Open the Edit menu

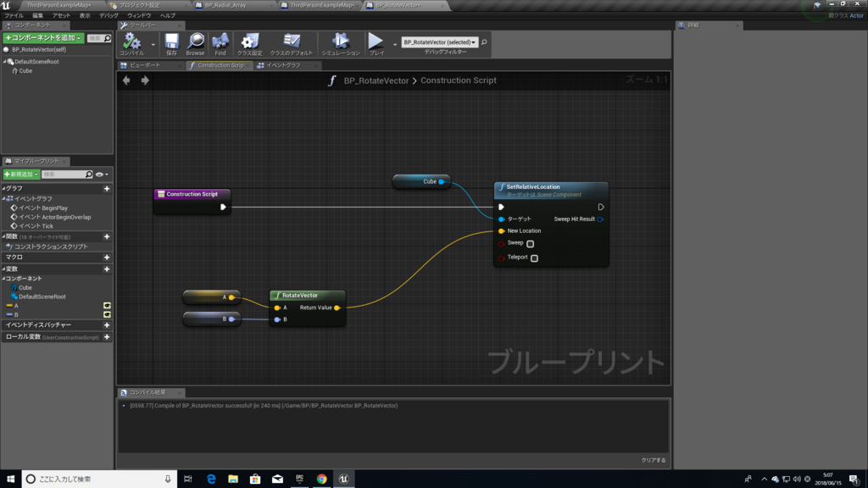click(x=37, y=15)
